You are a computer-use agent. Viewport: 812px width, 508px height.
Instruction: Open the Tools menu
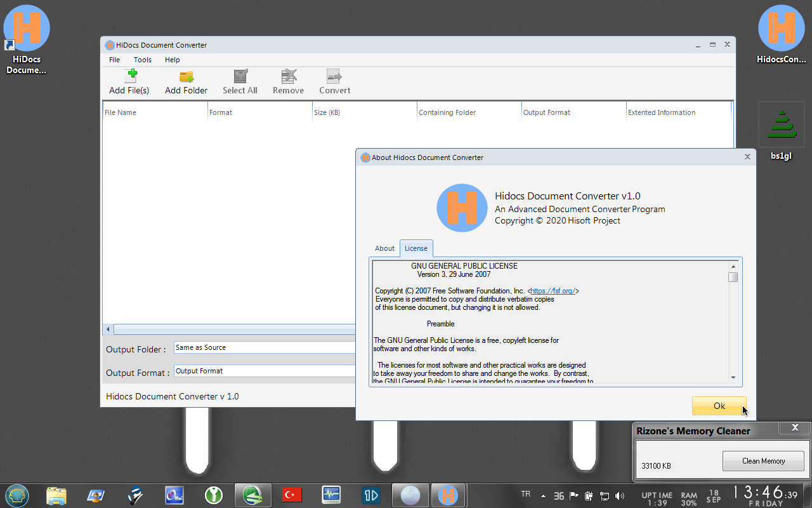tap(143, 60)
